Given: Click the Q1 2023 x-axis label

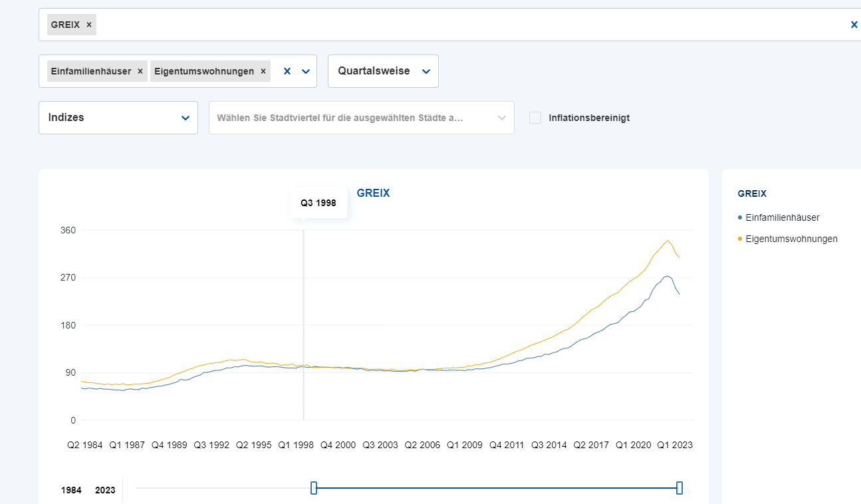Looking at the screenshot, I should click(674, 445).
